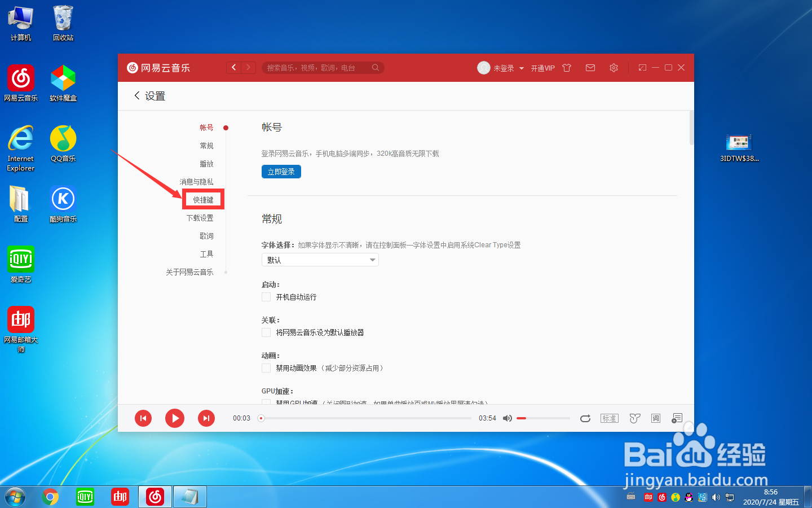Click the 立即登录 button
812x508 pixels.
coord(281,172)
